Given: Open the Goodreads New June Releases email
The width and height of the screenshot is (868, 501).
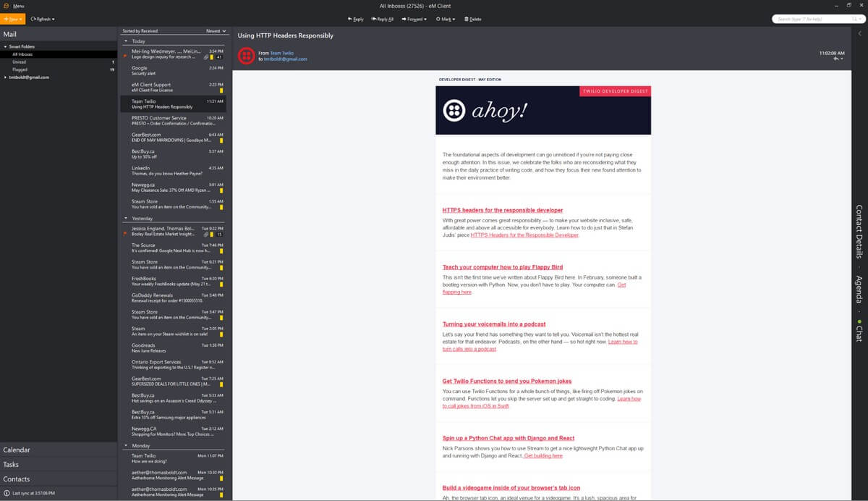Looking at the screenshot, I should point(174,348).
